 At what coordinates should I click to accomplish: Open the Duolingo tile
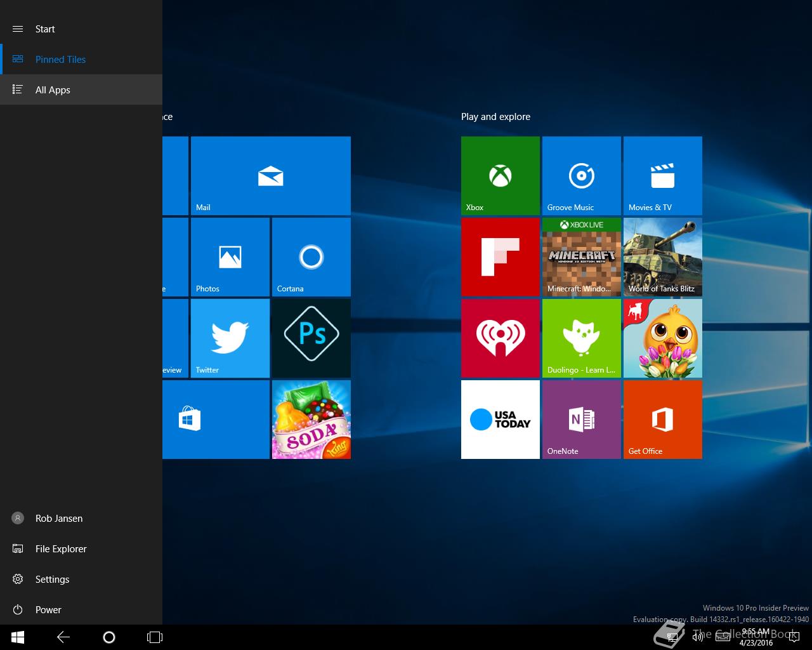click(582, 338)
